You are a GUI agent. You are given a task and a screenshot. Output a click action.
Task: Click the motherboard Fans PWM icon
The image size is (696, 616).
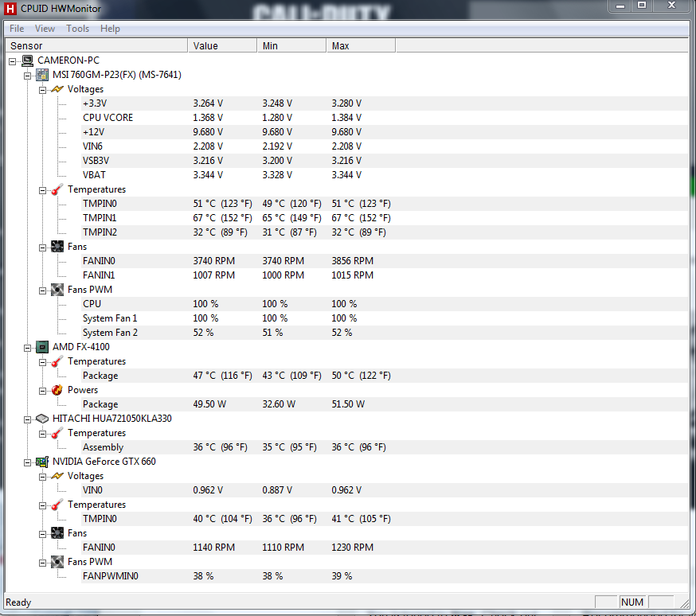click(x=57, y=290)
